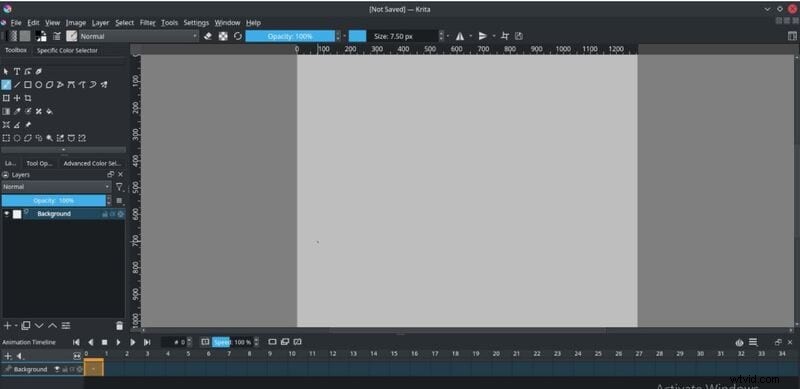
Task: Play the animation in timeline
Action: click(118, 342)
